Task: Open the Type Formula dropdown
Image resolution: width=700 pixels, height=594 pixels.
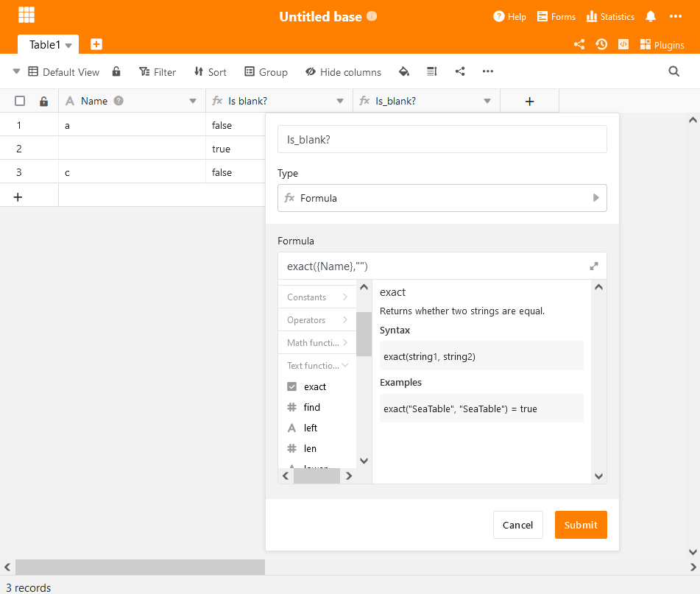Action: pyautogui.click(x=442, y=198)
